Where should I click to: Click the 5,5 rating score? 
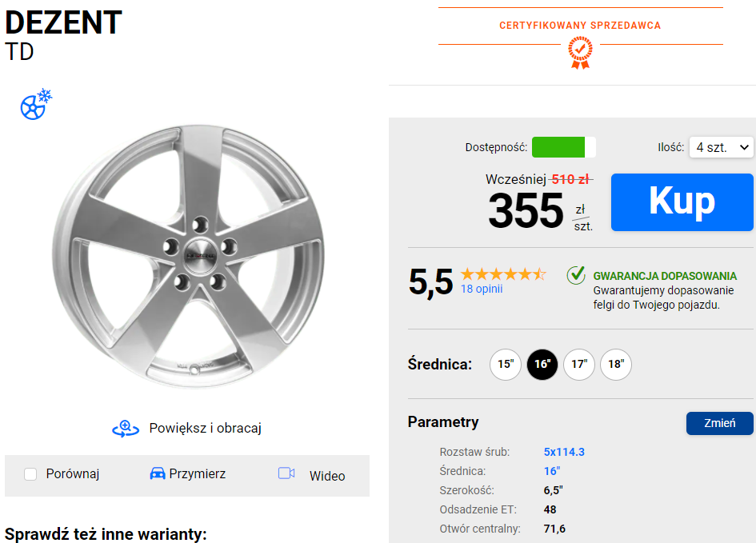430,281
